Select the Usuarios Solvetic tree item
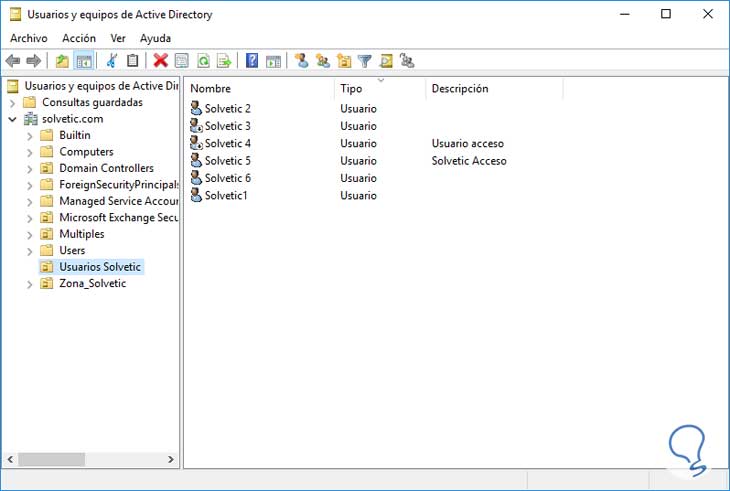 tap(100, 267)
